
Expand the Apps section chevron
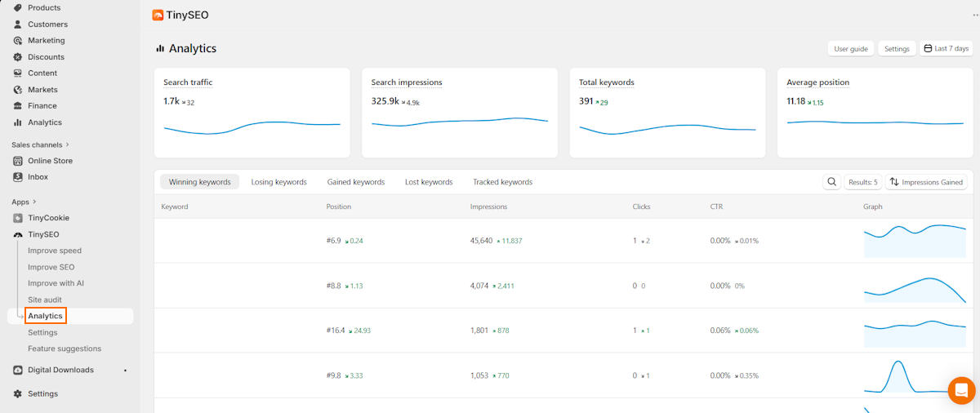point(35,202)
